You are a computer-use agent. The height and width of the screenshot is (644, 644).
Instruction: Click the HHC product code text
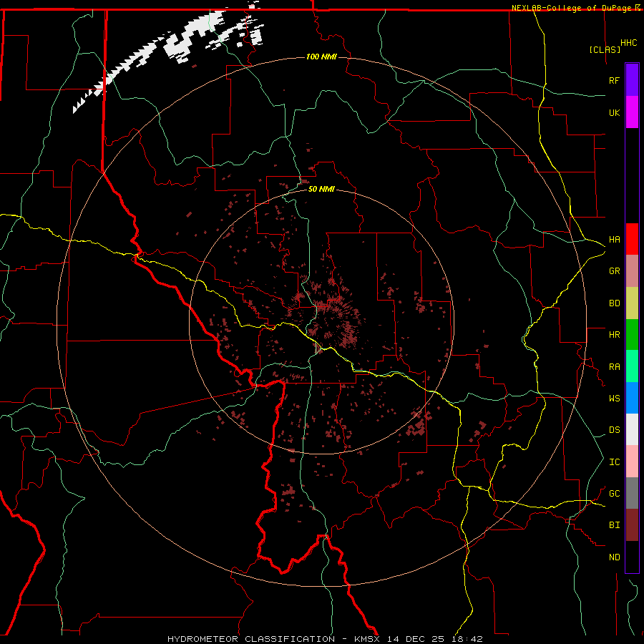point(629,42)
